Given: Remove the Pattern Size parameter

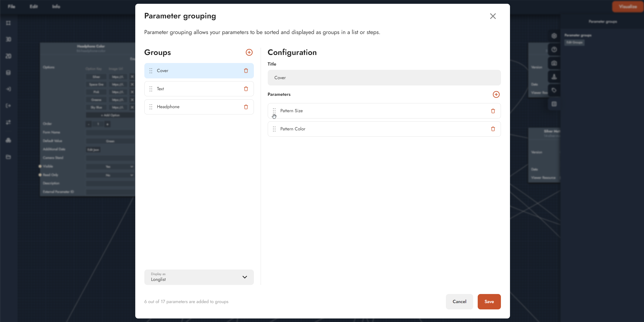Looking at the screenshot, I should click(493, 111).
